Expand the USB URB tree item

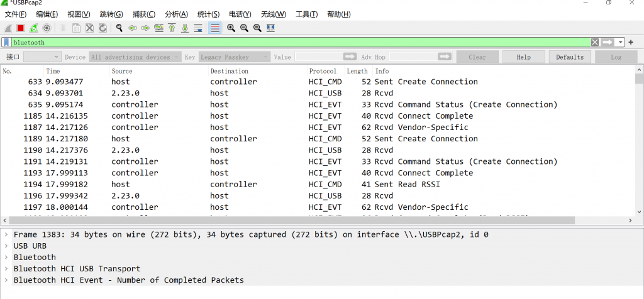click(6, 246)
